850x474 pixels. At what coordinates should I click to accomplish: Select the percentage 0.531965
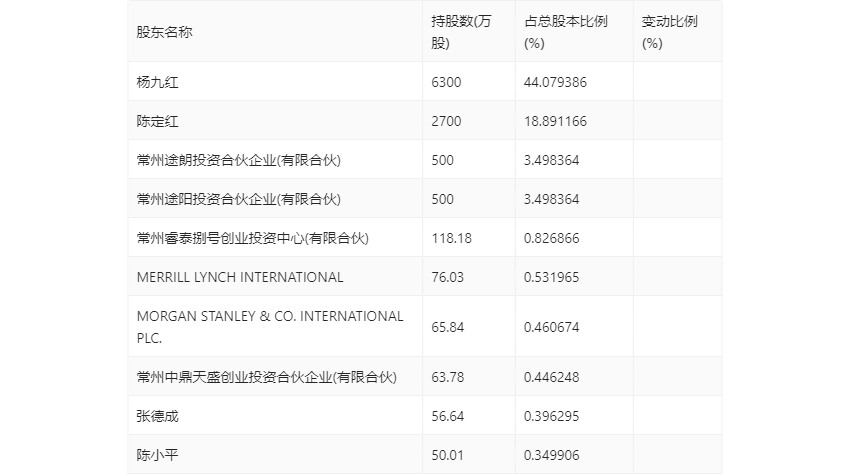click(x=551, y=277)
